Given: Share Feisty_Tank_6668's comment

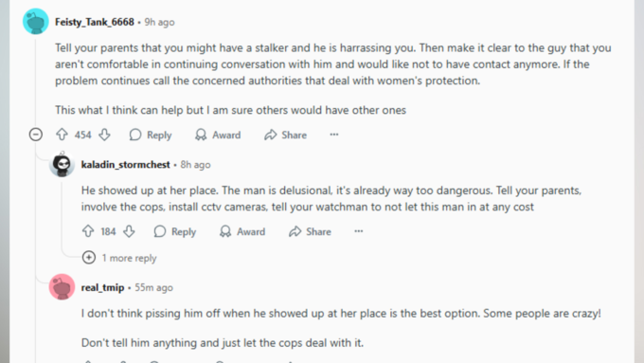Looking at the screenshot, I should pos(285,135).
